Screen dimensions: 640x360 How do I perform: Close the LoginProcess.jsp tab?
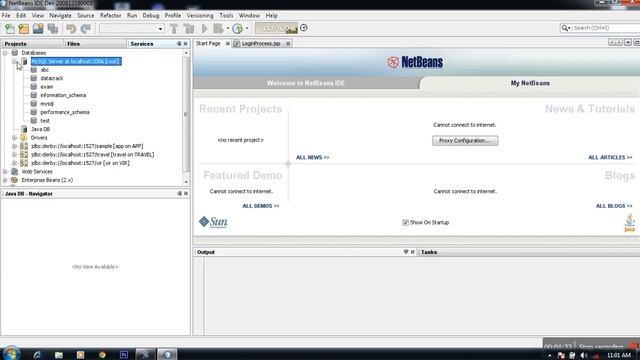(x=288, y=43)
